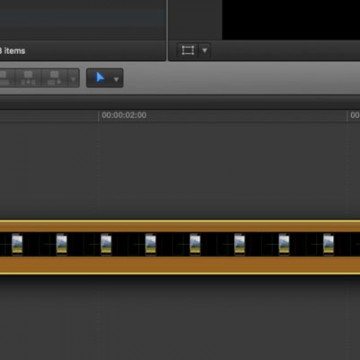The width and height of the screenshot is (360, 360).
Task: Select the clip by its top orange band
Action: click(x=180, y=226)
